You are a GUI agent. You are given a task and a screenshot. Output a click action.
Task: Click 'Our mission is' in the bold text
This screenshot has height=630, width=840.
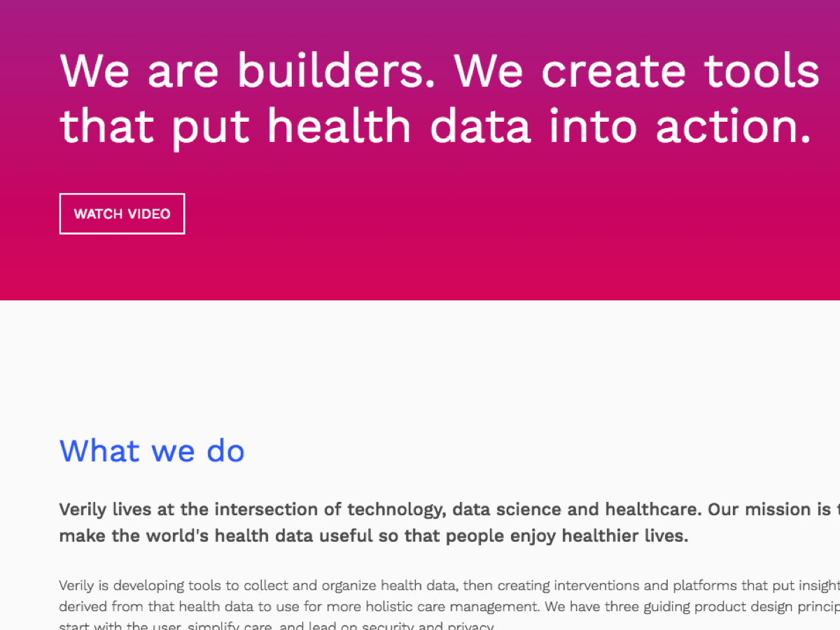tap(765, 510)
